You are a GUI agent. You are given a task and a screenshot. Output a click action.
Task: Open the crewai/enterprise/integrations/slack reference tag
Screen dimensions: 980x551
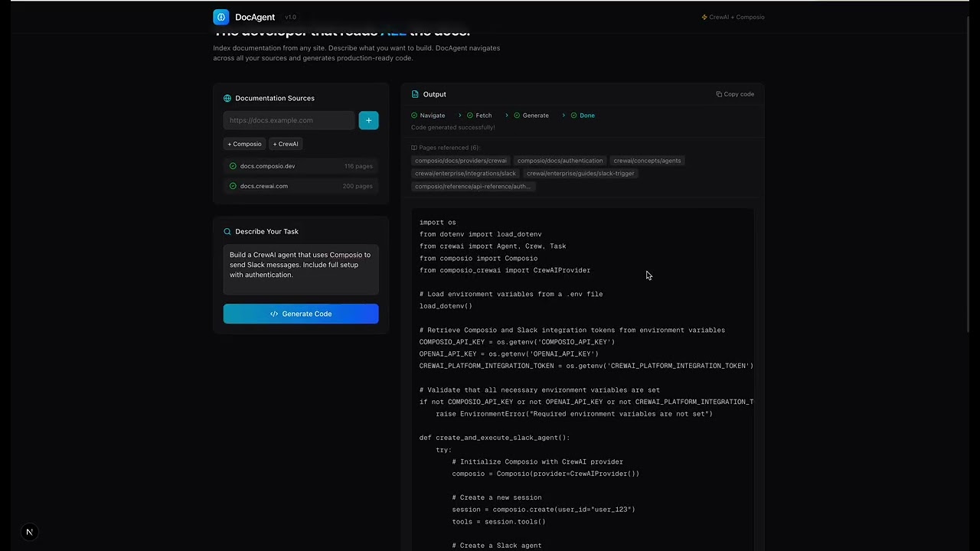pos(465,174)
